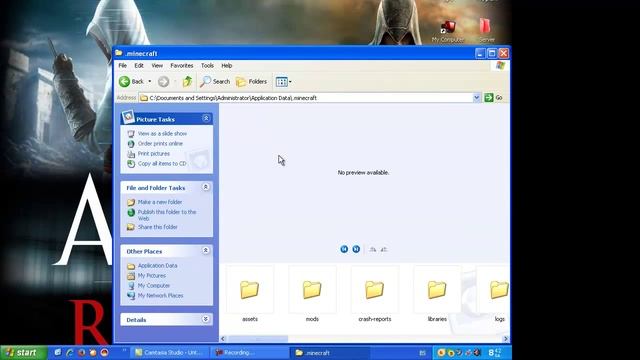Click Print pictures link
This screenshot has height=360, width=640.
tap(153, 153)
